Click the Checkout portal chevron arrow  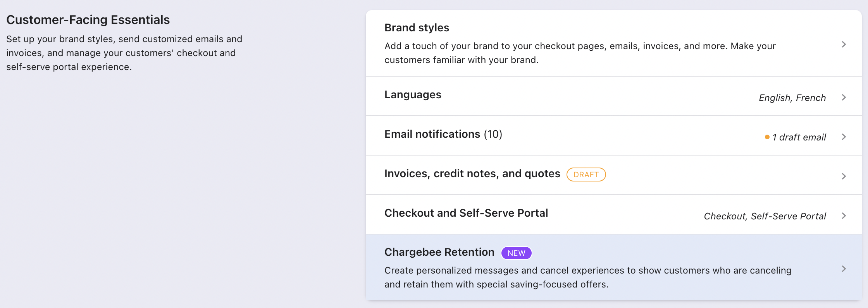coord(844,216)
